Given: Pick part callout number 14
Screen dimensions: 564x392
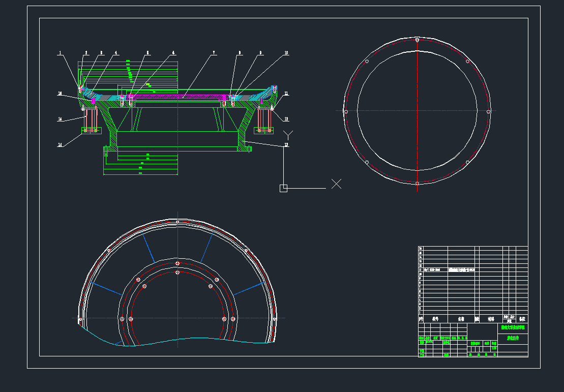Looking at the screenshot, I should (60, 145).
